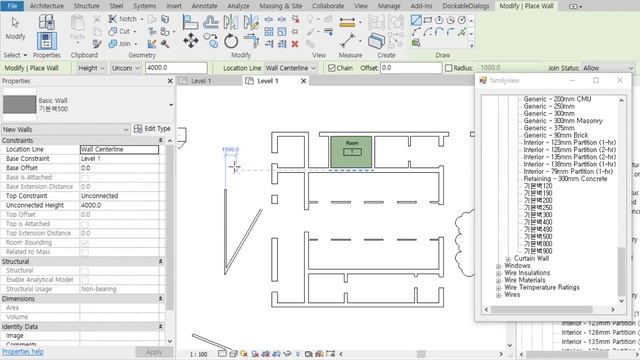The image size is (640, 360).
Task: Close the active Level 1 view tab
Action: tap(303, 81)
